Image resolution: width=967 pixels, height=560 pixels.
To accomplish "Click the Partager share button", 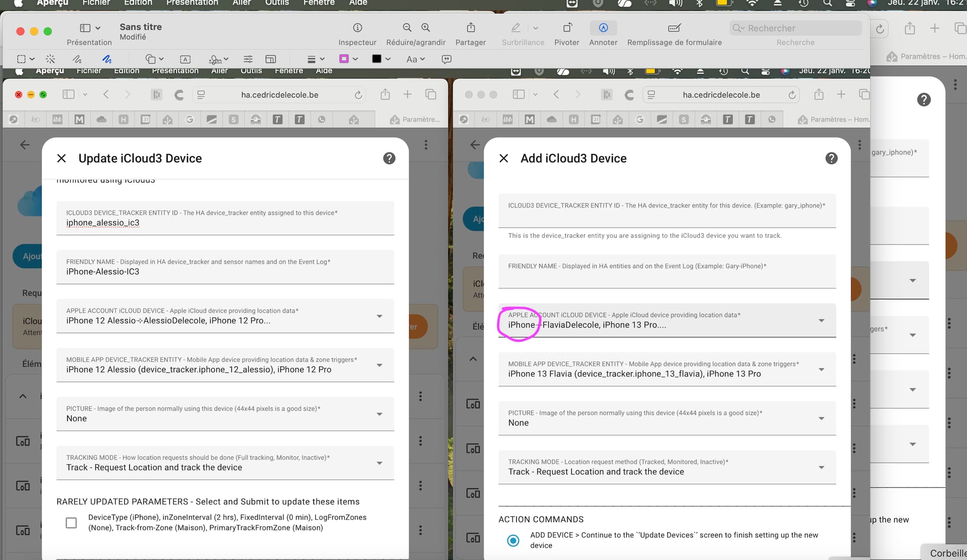I will [470, 28].
